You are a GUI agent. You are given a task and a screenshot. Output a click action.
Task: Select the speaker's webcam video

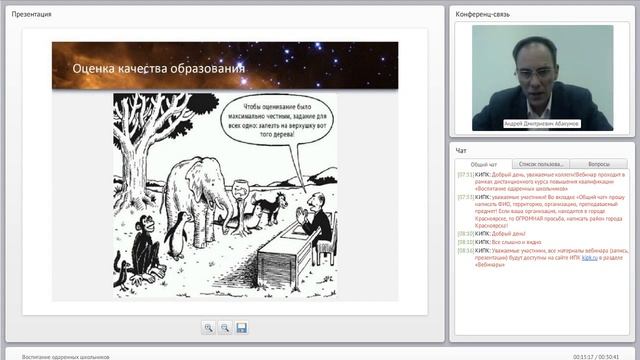[x=542, y=78]
